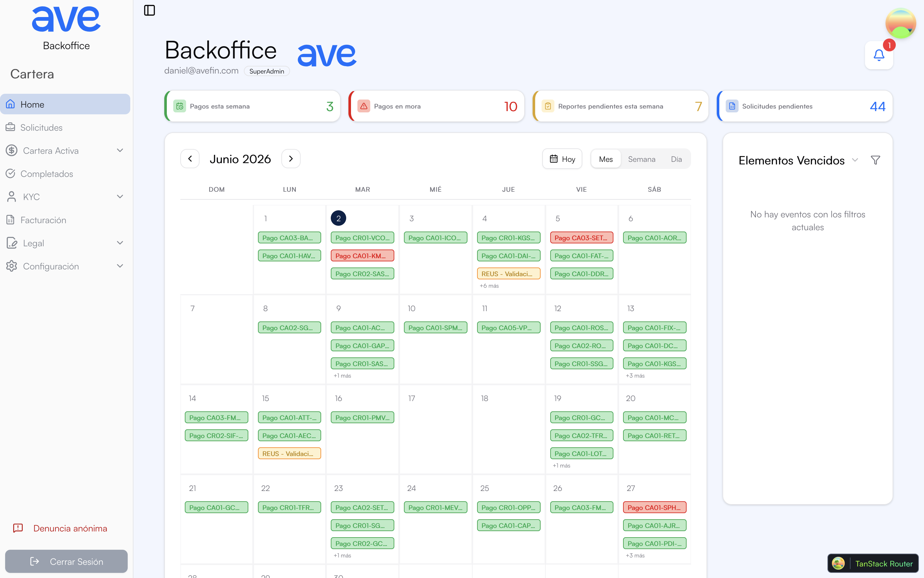Click the Hoy button
Image resolution: width=924 pixels, height=578 pixels.
point(562,159)
